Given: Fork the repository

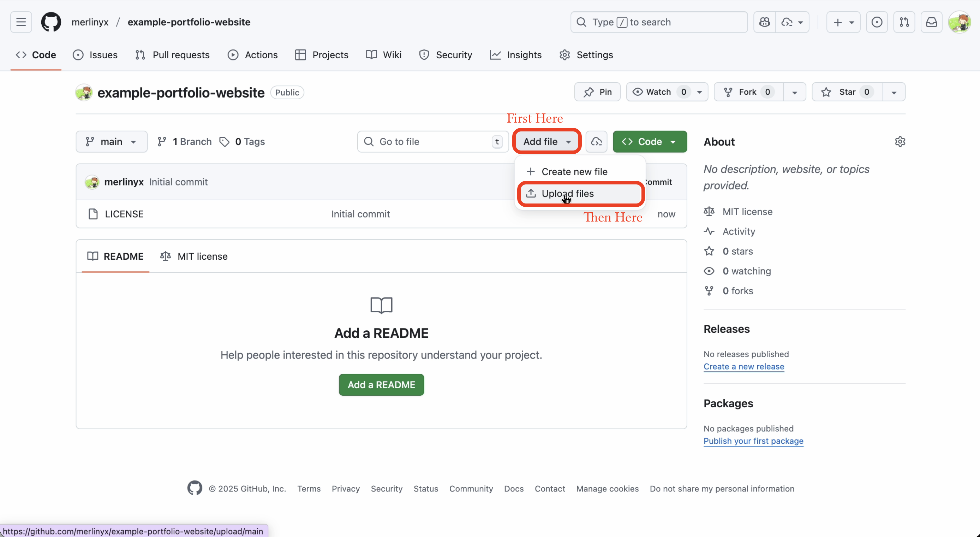Looking at the screenshot, I should tap(748, 92).
